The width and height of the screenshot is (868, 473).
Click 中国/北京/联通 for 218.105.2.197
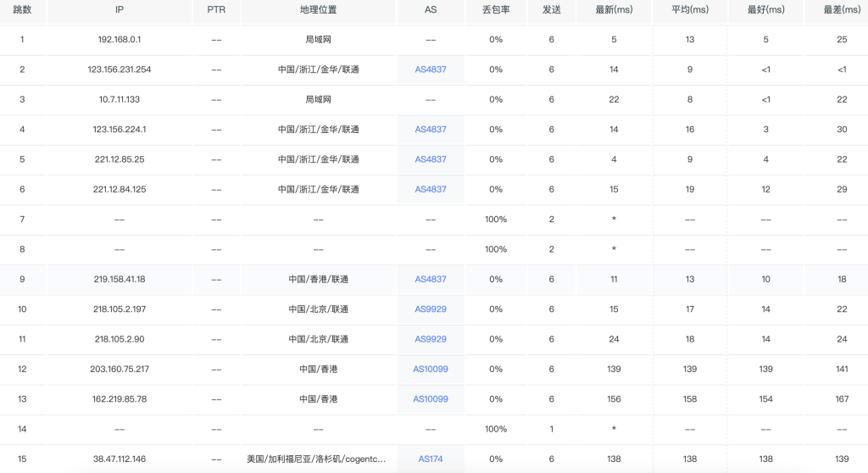tap(319, 309)
